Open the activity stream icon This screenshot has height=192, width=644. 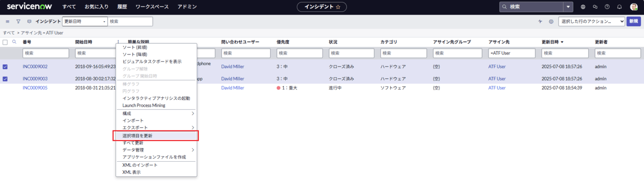29,22
